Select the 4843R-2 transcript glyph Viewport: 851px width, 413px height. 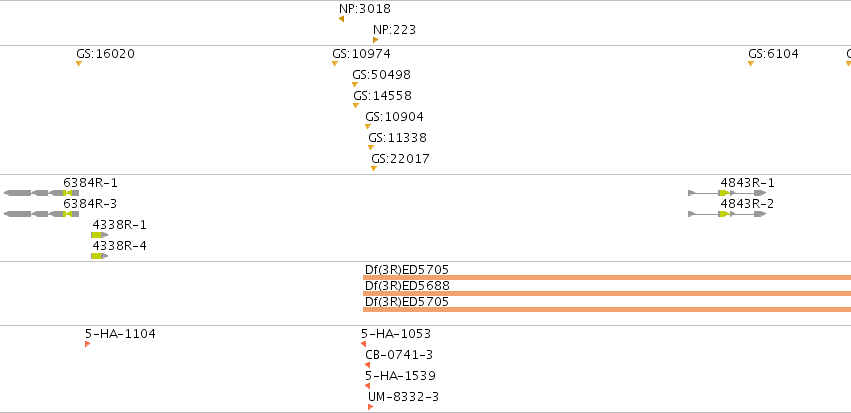pyautogui.click(x=727, y=214)
